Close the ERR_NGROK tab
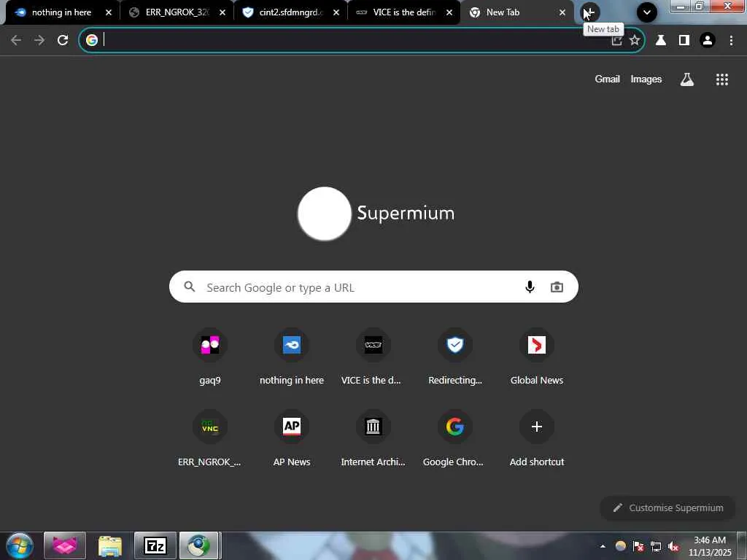 (x=222, y=13)
